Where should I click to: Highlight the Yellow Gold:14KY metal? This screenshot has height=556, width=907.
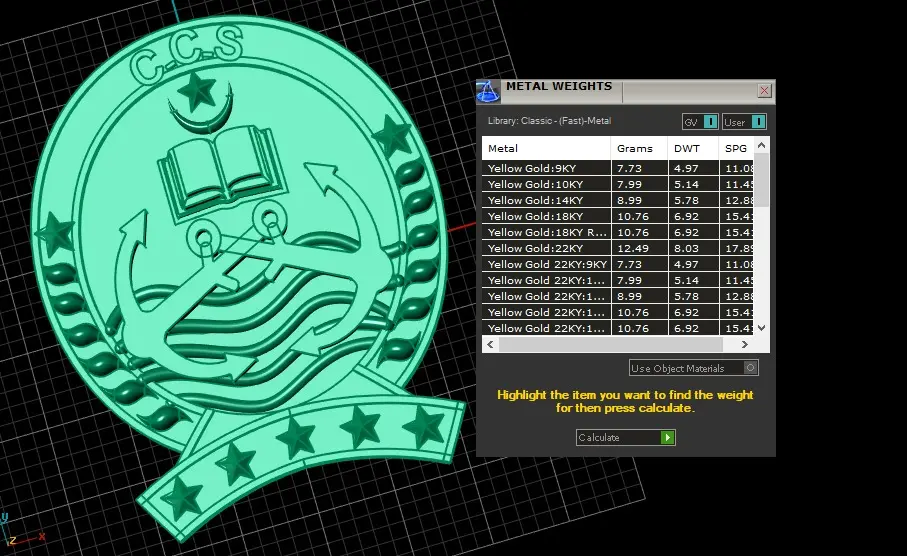coord(617,200)
